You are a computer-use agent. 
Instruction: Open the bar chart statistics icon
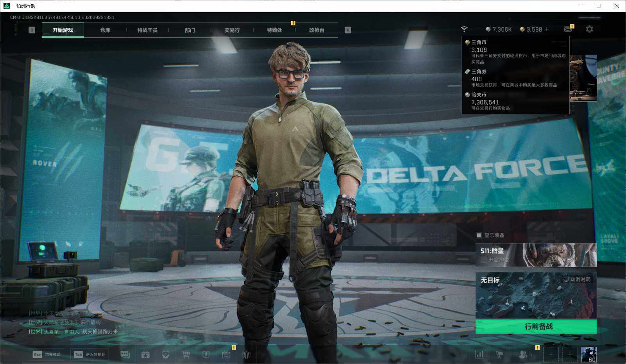[479, 355]
